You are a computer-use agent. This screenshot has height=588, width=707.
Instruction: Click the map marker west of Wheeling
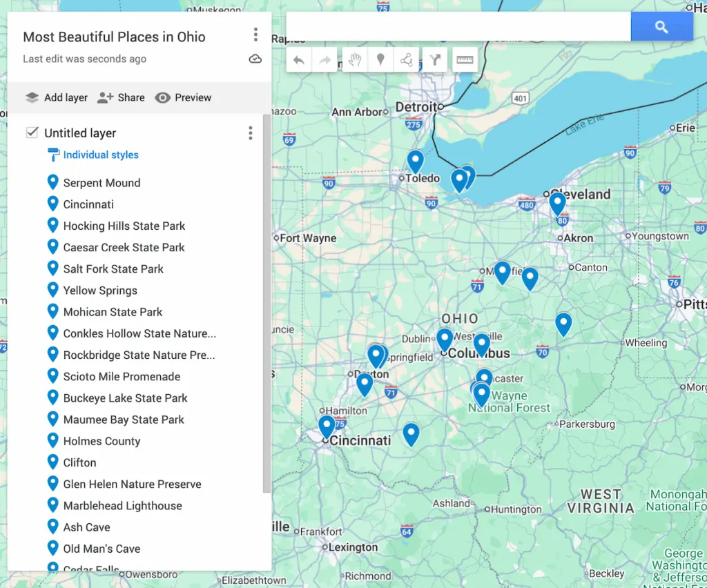coord(563,324)
